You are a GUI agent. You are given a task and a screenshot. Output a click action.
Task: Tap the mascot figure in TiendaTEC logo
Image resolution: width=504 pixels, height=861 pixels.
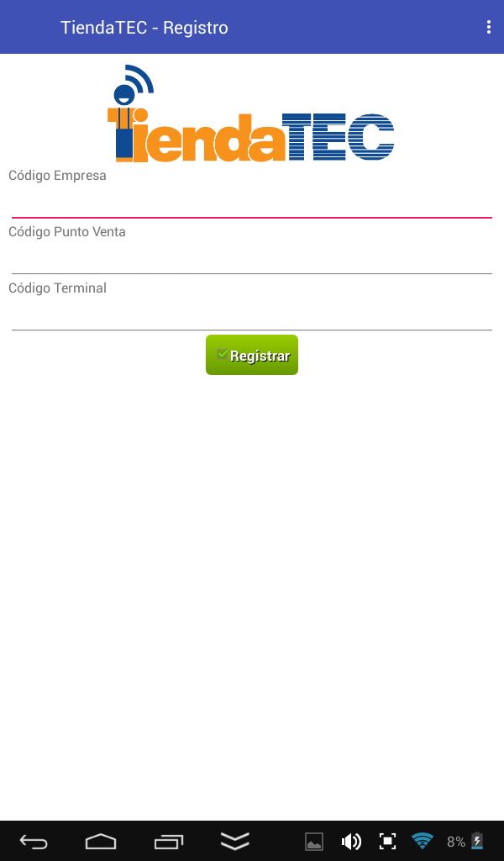tap(126, 118)
